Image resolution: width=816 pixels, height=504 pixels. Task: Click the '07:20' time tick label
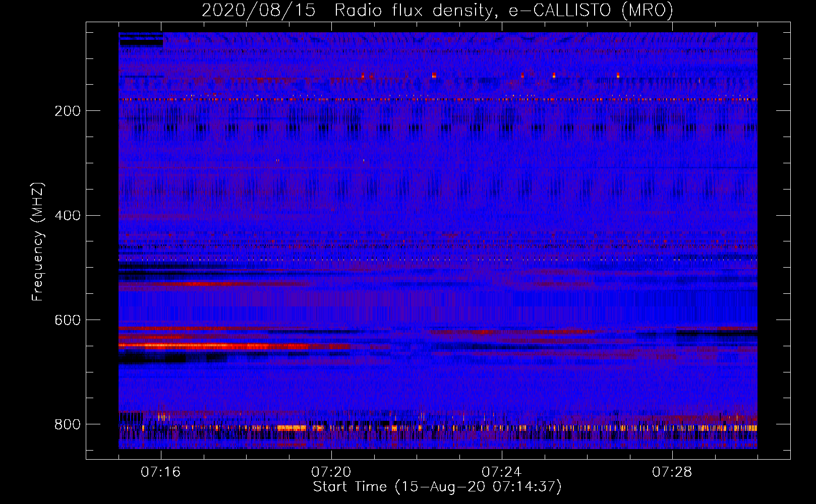point(331,472)
